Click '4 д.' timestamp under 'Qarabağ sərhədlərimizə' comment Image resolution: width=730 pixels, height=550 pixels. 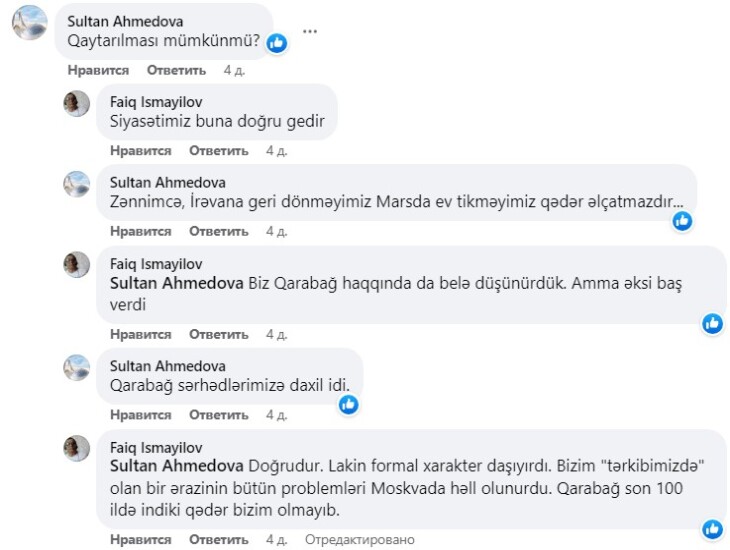276,414
